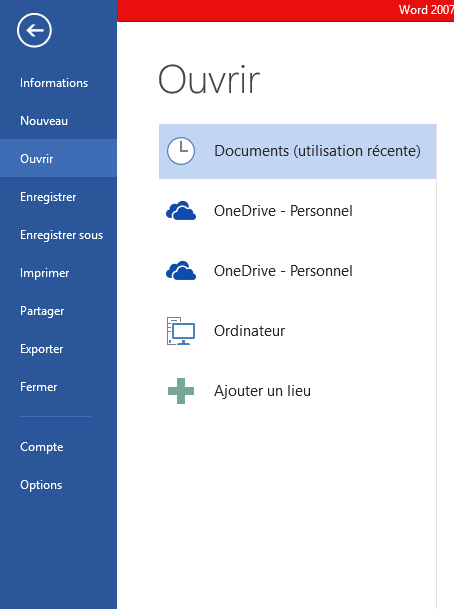This screenshot has height=609, width=454.
Task: Click Ajouter un lieu label
Action: [x=263, y=391]
